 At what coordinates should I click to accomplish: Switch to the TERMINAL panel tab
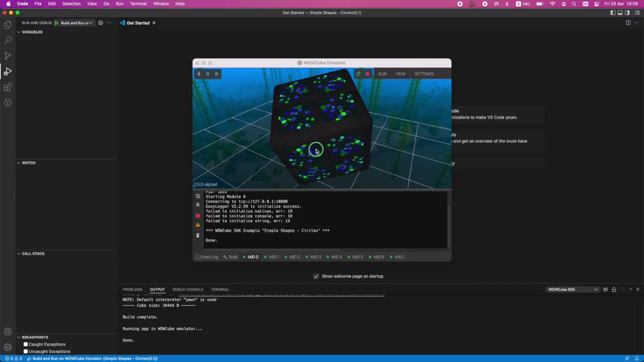click(220, 290)
